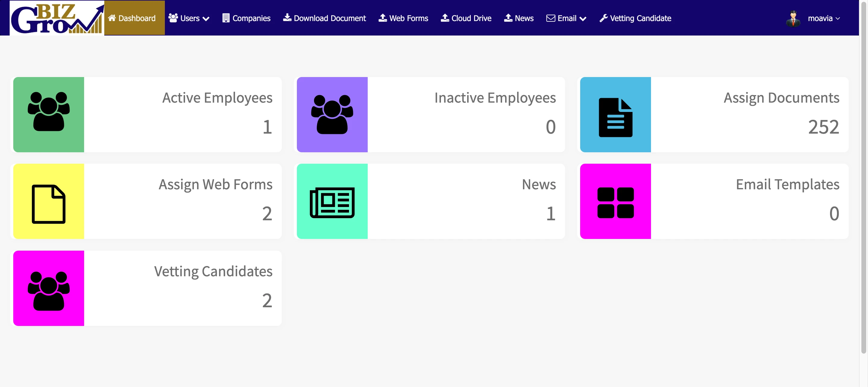Click the BizGrow logo
The image size is (868, 387).
(x=57, y=18)
